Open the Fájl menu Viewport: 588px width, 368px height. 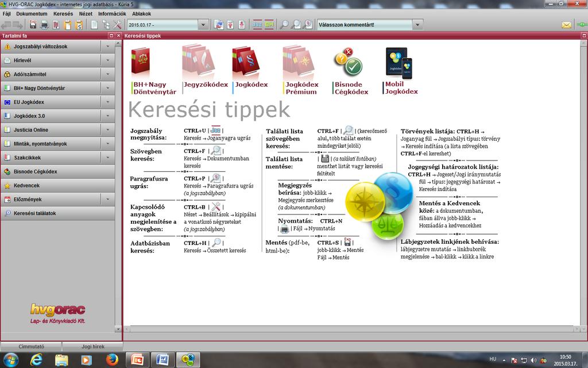click(7, 14)
